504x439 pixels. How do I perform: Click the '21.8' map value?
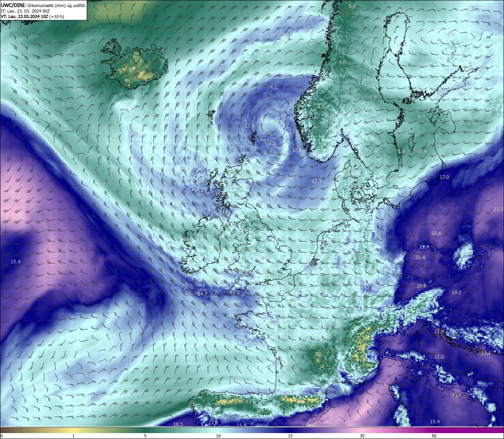coord(420,257)
